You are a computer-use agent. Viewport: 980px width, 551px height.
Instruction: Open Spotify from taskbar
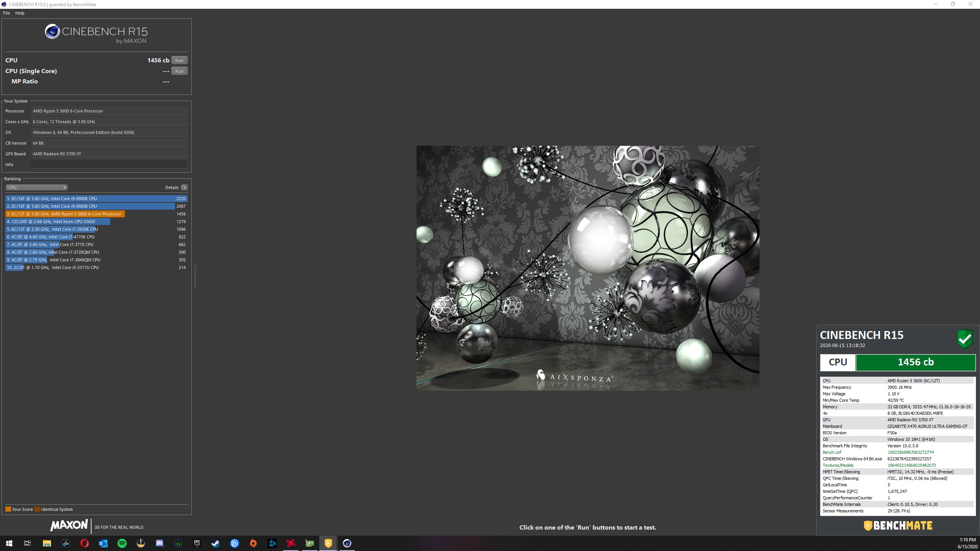pyautogui.click(x=122, y=543)
